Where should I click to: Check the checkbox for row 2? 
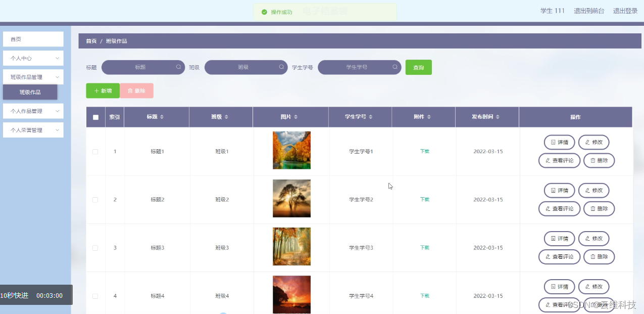click(x=95, y=200)
